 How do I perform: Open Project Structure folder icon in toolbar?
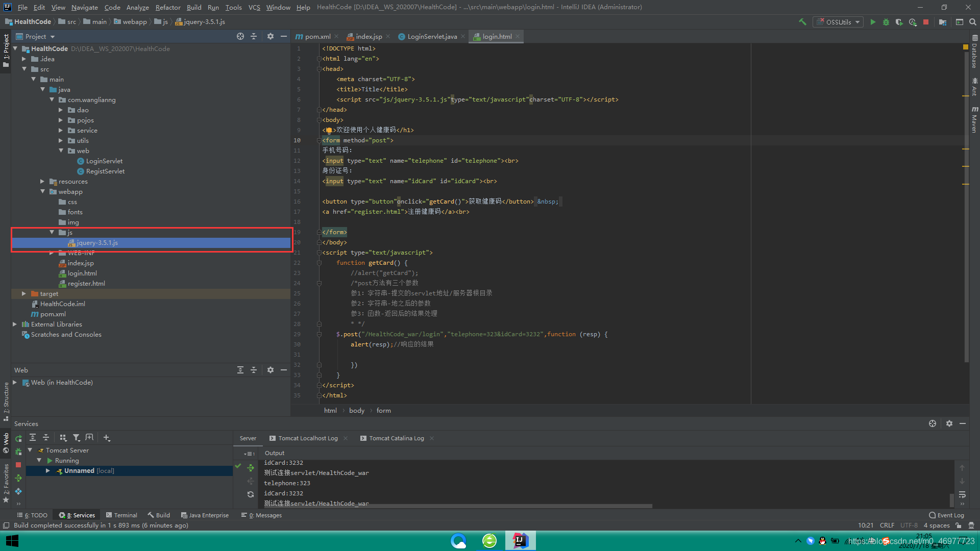pyautogui.click(x=943, y=22)
